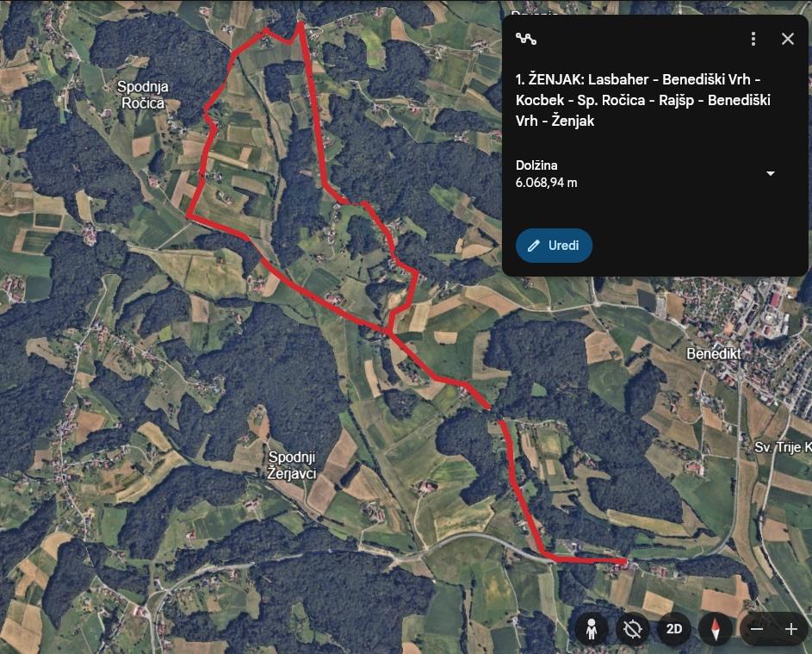The height and width of the screenshot is (654, 812).
Task: Toggle the 2D view button
Action: (x=673, y=629)
